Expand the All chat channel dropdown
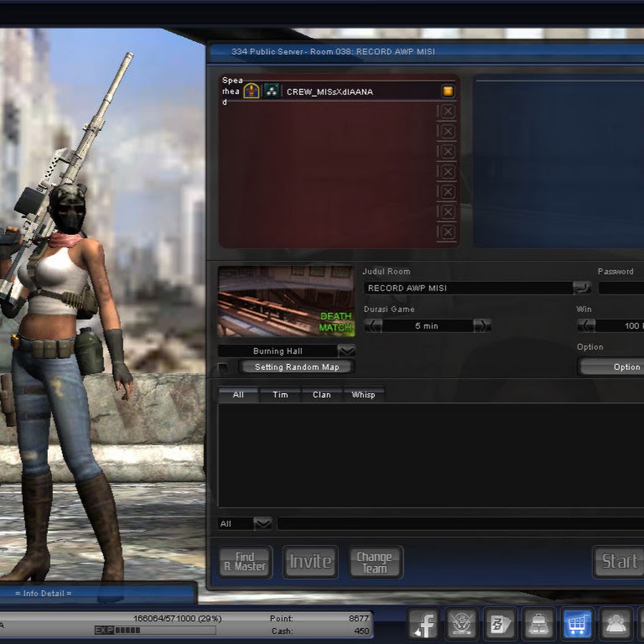The width and height of the screenshot is (644, 644). pos(263,524)
